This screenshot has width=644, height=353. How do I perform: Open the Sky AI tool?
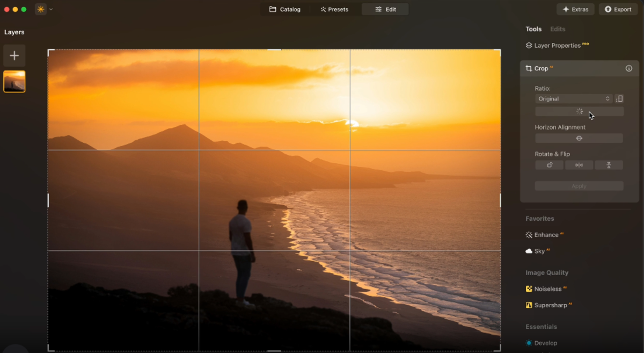pyautogui.click(x=538, y=251)
